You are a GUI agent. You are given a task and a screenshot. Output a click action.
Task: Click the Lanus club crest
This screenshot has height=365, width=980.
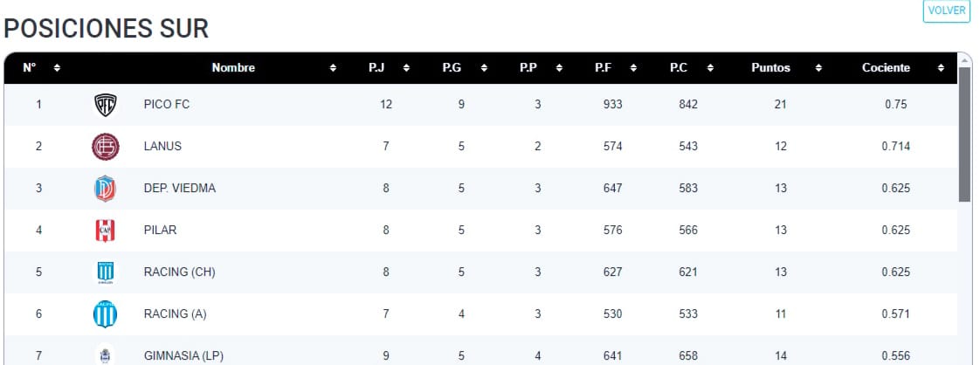click(105, 147)
